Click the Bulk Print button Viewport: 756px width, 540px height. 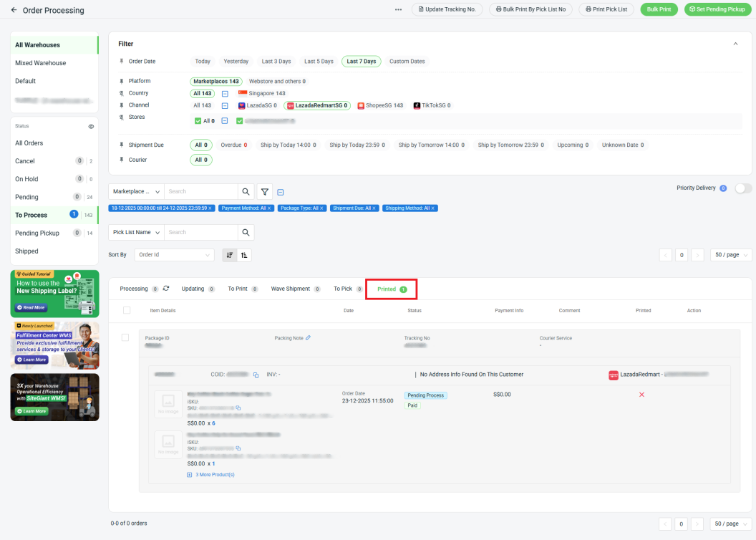659,10
